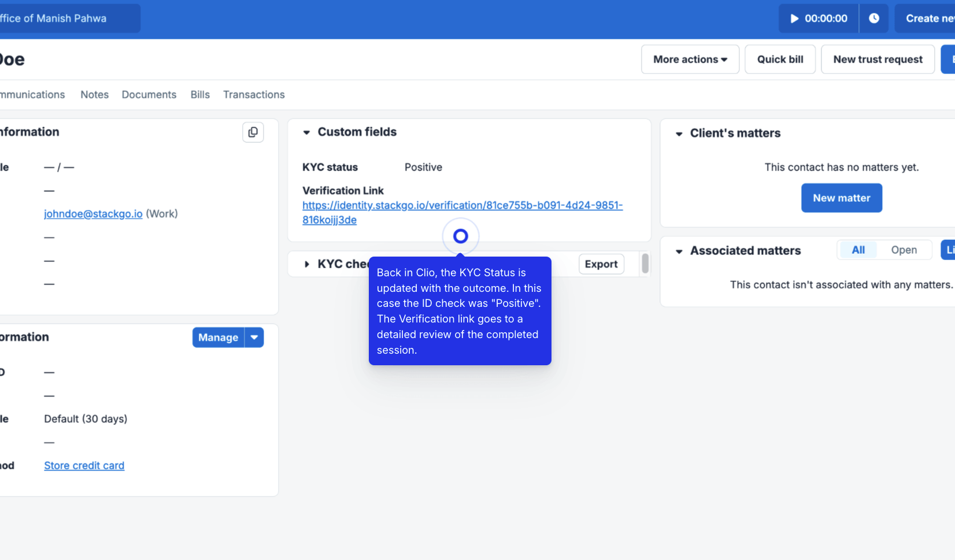Open the Manage dropdown arrow
955x560 pixels.
[x=254, y=338]
